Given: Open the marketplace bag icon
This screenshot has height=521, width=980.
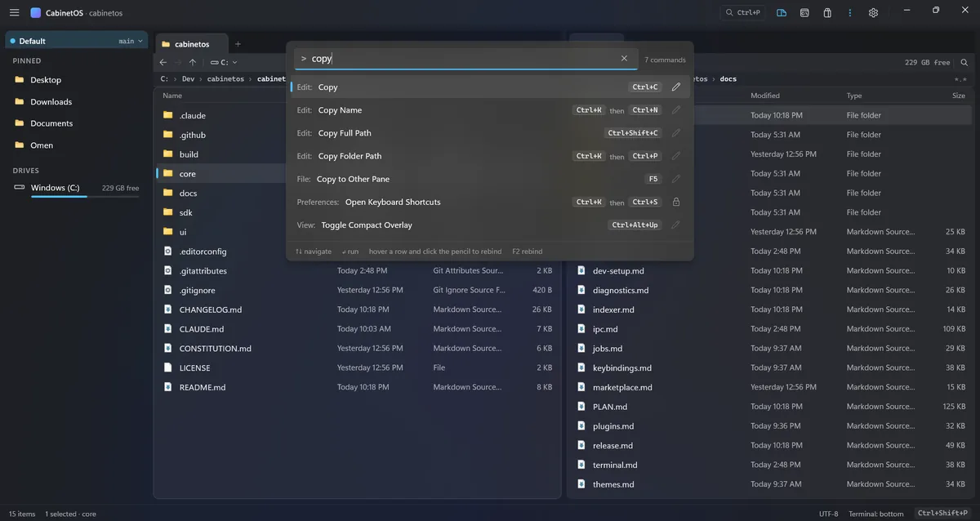Looking at the screenshot, I should tap(827, 12).
